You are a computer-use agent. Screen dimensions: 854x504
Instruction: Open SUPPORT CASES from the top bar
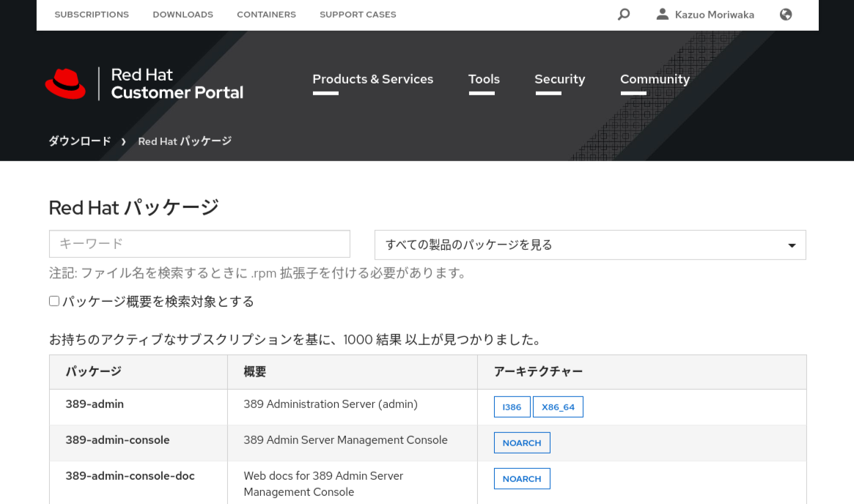(x=357, y=14)
